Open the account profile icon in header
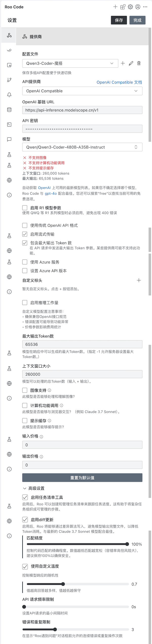 [138, 7]
